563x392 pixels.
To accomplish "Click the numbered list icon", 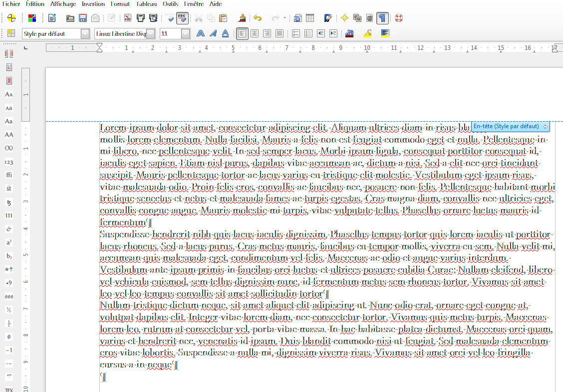I will pos(296,33).
